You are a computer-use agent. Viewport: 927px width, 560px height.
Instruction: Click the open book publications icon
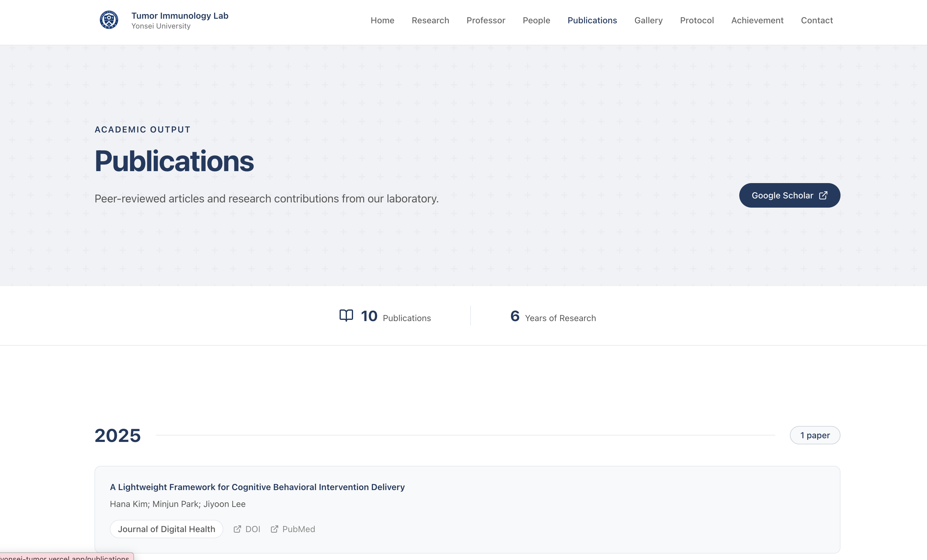(346, 316)
